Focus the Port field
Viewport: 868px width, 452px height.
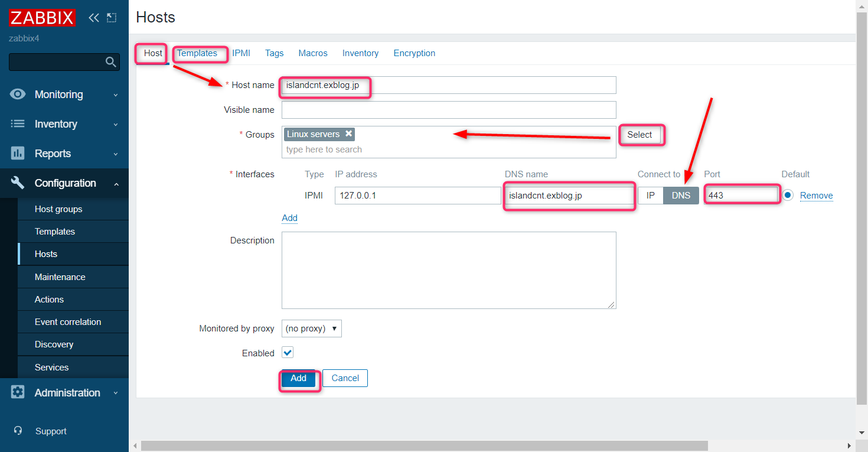pos(740,196)
